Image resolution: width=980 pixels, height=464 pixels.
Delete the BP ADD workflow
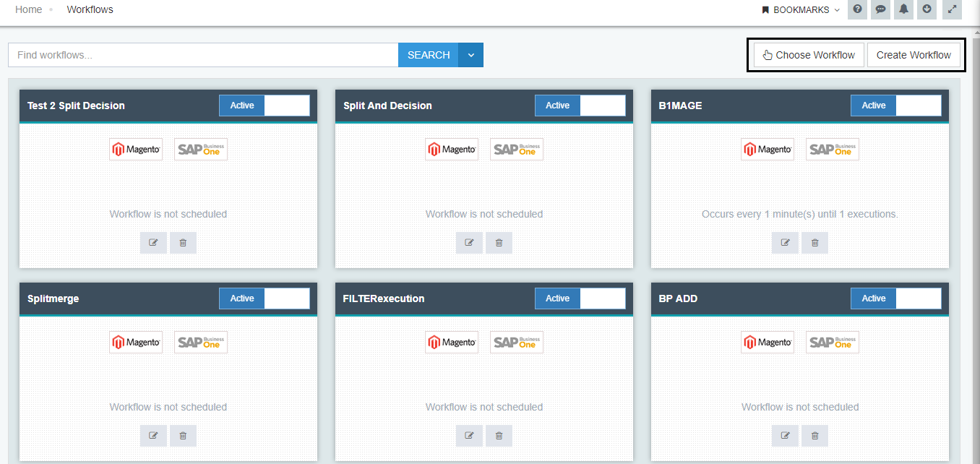pyautogui.click(x=814, y=436)
